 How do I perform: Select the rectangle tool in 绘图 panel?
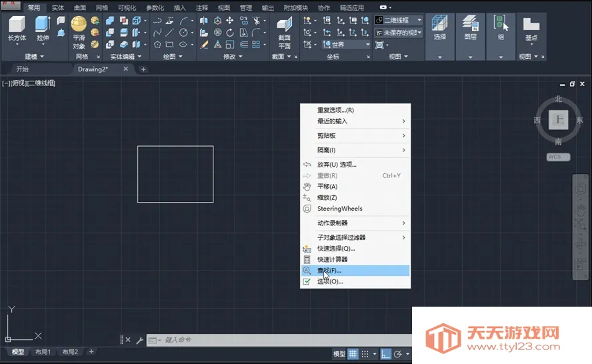(170, 45)
